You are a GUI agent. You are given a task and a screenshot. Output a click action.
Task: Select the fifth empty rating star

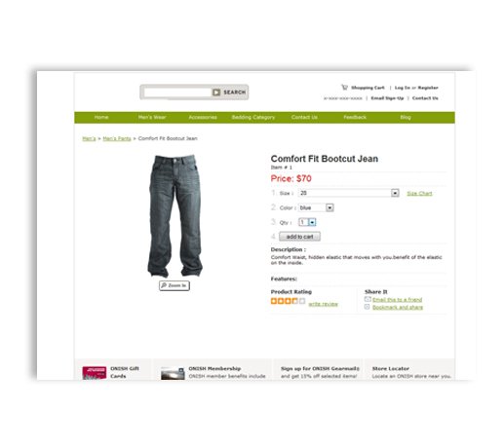click(302, 301)
